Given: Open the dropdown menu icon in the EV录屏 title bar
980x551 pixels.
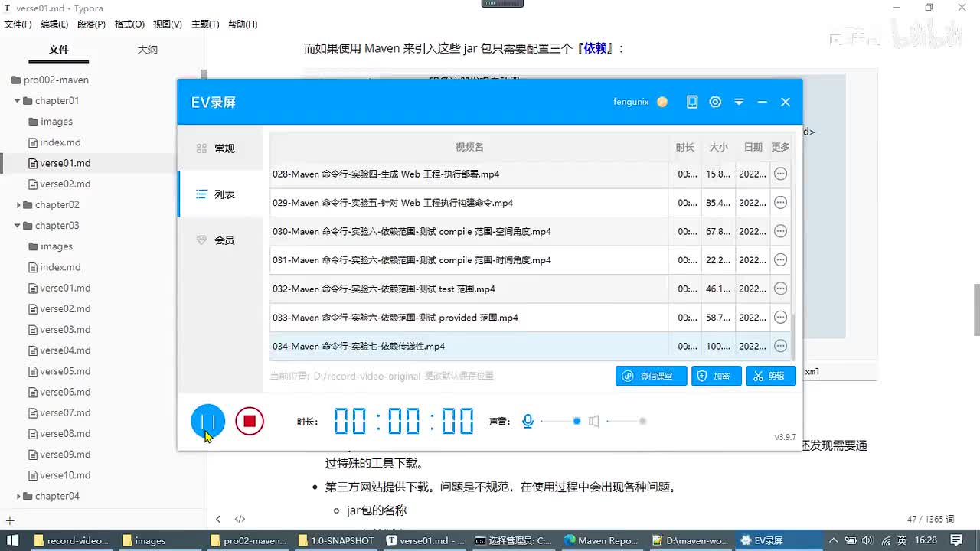Looking at the screenshot, I should pos(739,102).
